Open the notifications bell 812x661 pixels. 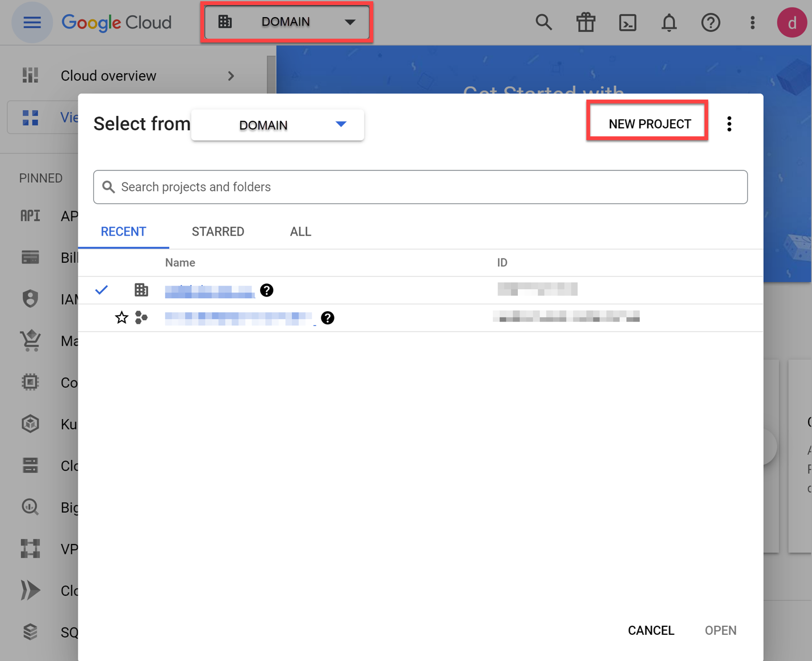pyautogui.click(x=669, y=23)
